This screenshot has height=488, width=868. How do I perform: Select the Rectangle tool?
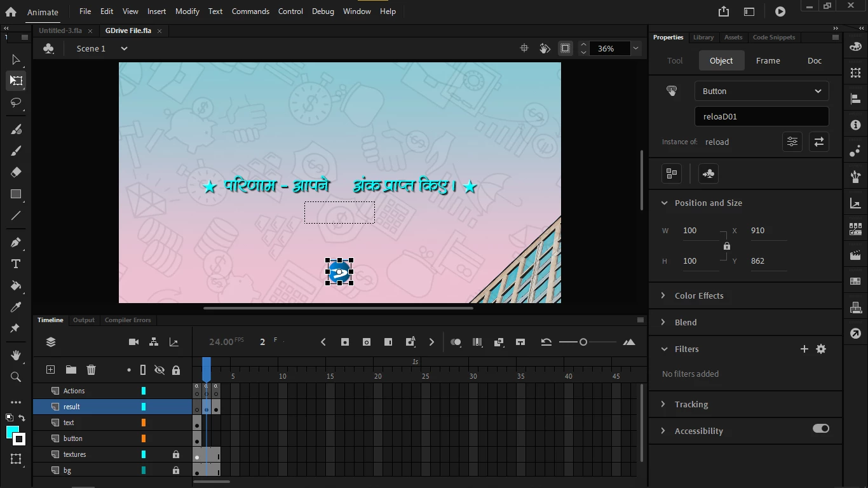tap(16, 194)
